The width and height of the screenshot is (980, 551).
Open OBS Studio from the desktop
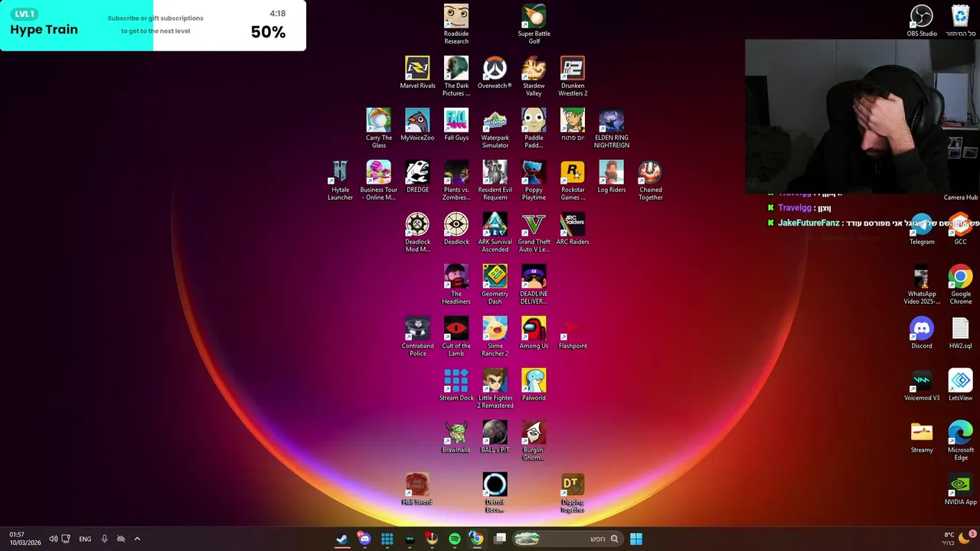point(922,20)
